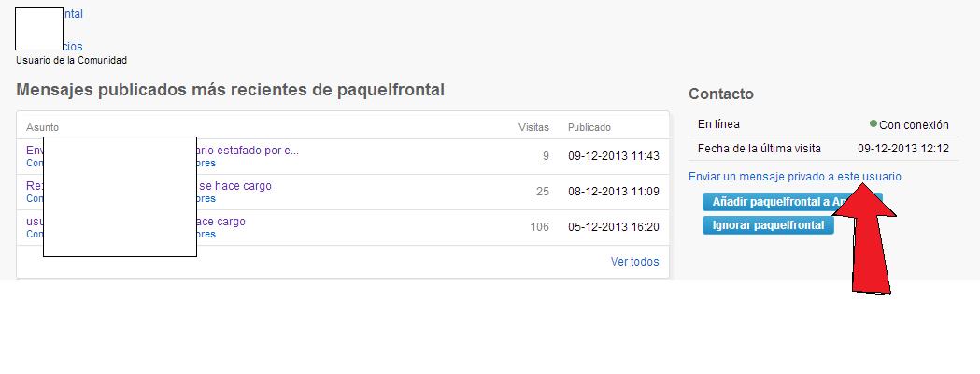Click the Publicado column header
Image resolution: width=980 pixels, height=374 pixels.
[x=589, y=127]
